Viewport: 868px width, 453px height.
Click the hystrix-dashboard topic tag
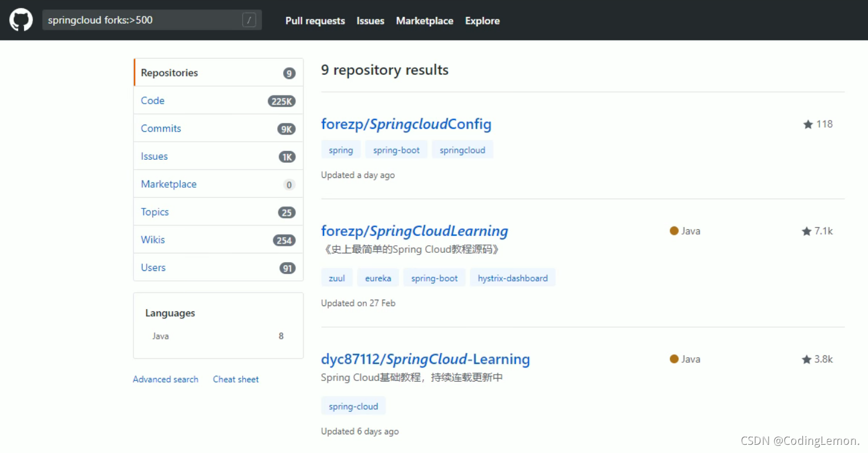[513, 278]
